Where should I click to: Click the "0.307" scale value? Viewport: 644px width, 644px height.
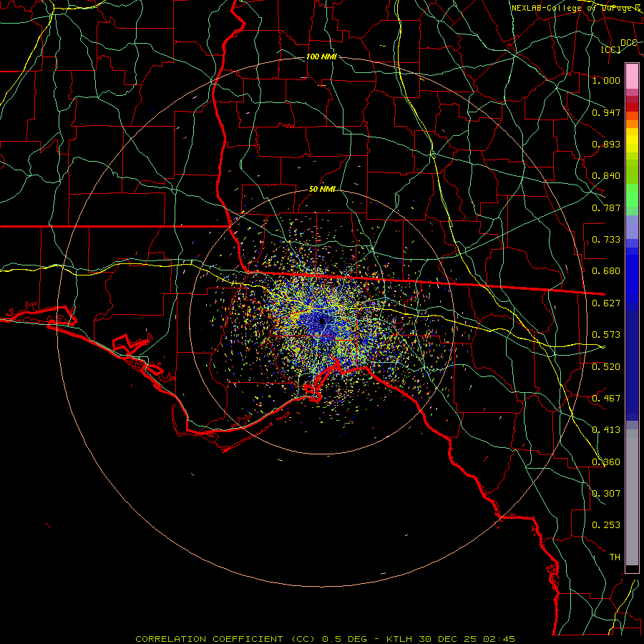(x=606, y=494)
